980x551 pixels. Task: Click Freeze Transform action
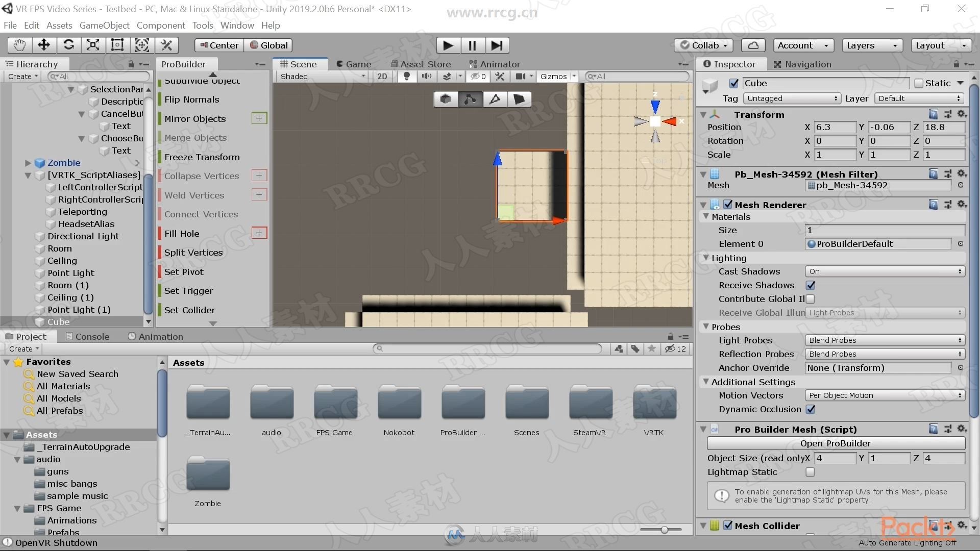click(202, 157)
